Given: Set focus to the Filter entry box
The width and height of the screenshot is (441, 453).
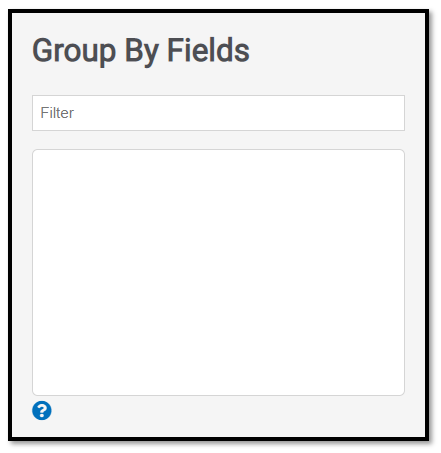Looking at the screenshot, I should point(218,113).
